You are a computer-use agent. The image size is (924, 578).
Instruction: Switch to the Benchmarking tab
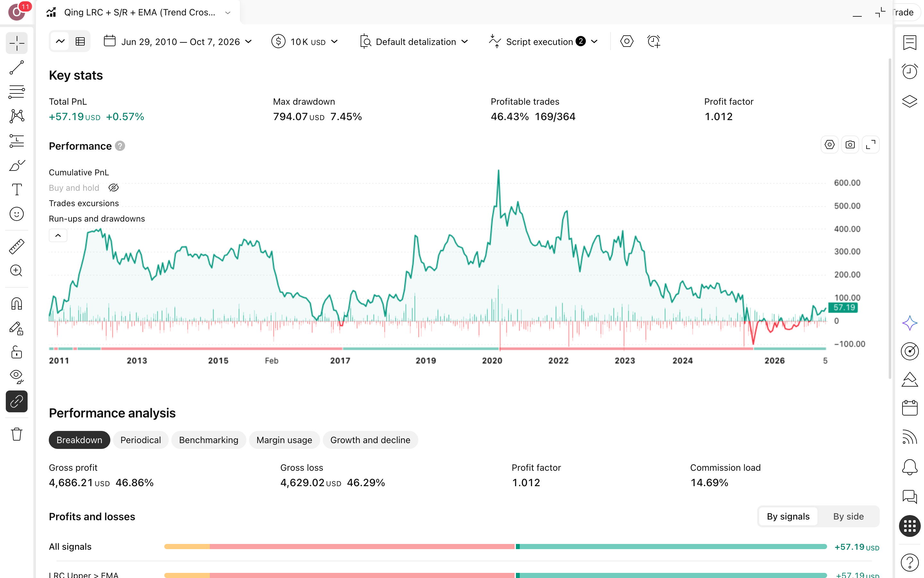tap(209, 440)
